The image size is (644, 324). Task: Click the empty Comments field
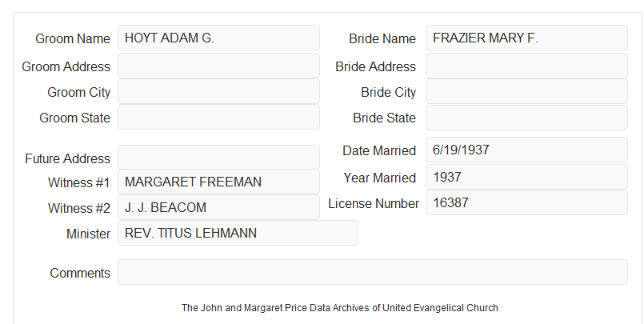[x=373, y=272]
